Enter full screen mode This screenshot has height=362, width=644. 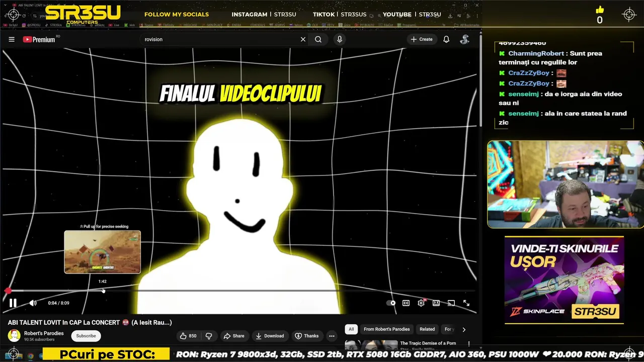click(466, 303)
